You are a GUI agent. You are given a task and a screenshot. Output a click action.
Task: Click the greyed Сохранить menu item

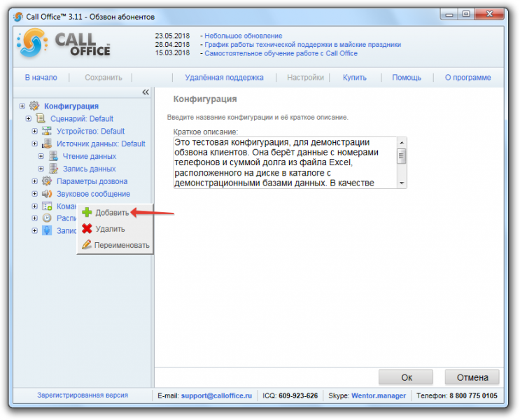pyautogui.click(x=104, y=77)
